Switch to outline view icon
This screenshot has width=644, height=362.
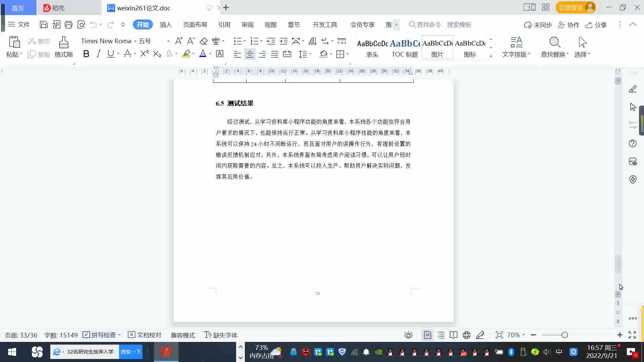[441, 335]
